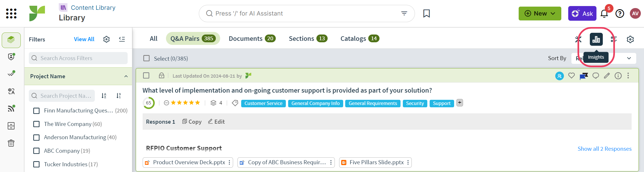Click the five-star rating on the Q&A pair

(185, 103)
